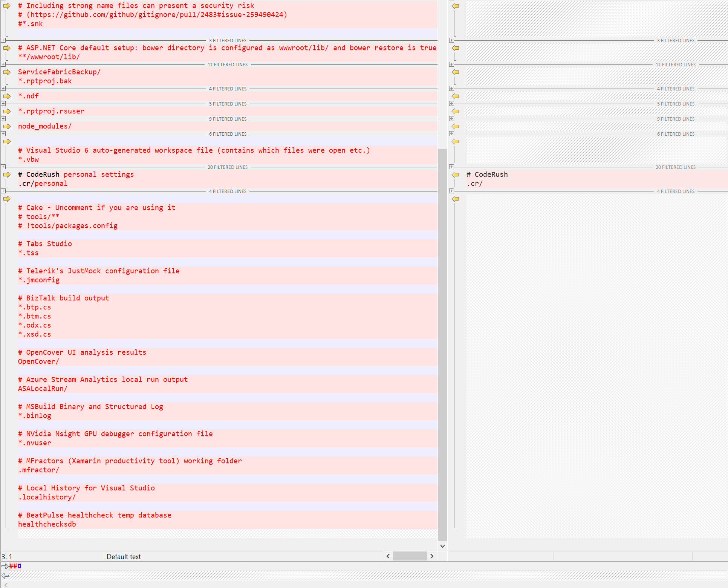Copy the *.ndf line to right side
The height and width of the screenshot is (588, 728).
[x=7, y=96]
